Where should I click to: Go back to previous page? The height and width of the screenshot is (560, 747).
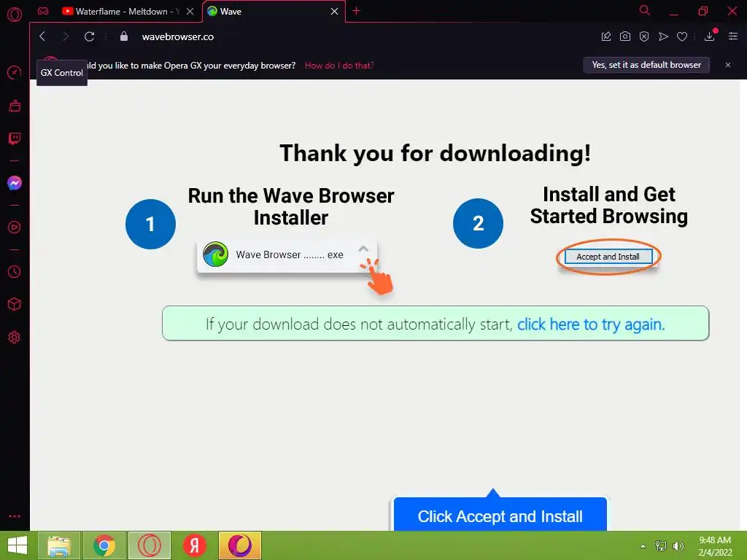pos(42,36)
